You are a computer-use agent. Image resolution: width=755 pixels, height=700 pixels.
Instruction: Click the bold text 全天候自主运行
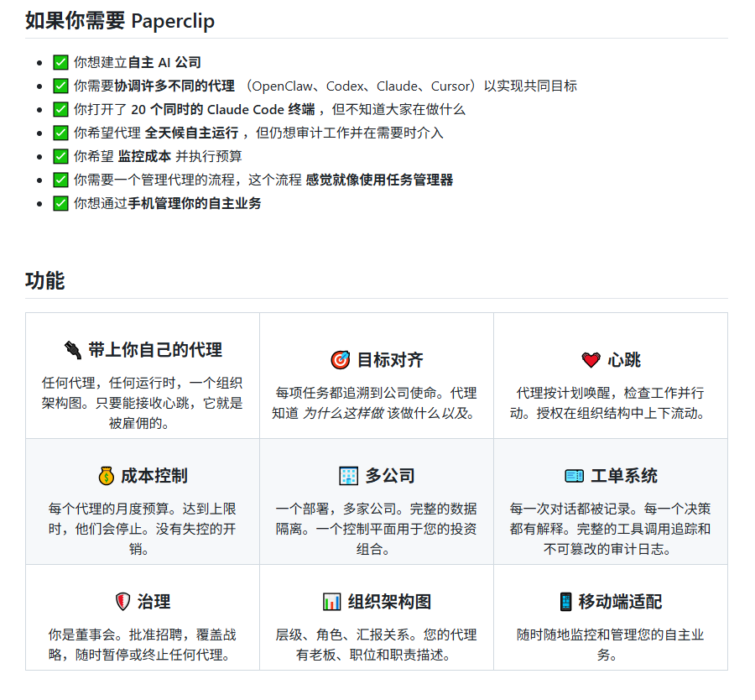point(191,133)
